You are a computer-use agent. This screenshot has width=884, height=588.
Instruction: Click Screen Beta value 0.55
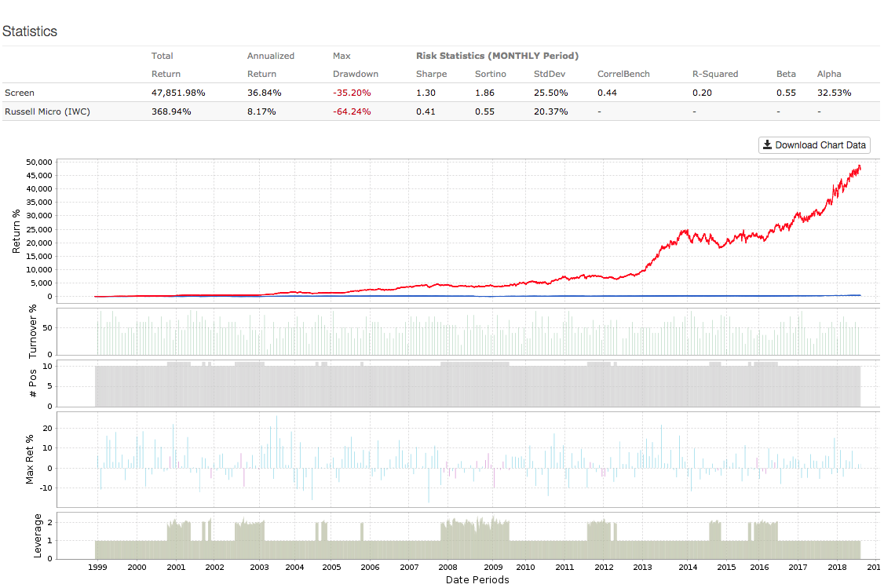click(786, 93)
